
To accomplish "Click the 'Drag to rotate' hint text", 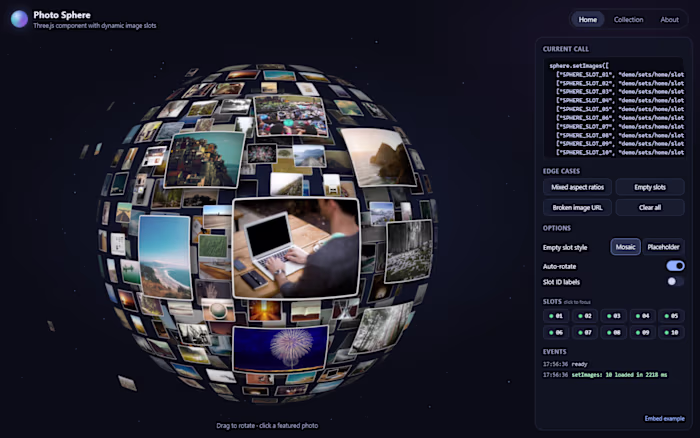I will [267, 425].
